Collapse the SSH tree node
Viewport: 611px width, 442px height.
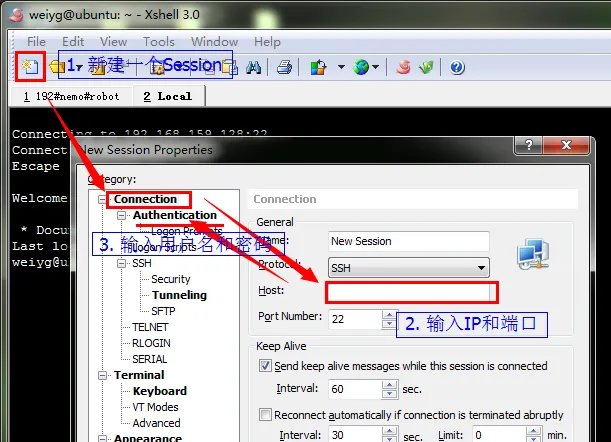(122, 263)
